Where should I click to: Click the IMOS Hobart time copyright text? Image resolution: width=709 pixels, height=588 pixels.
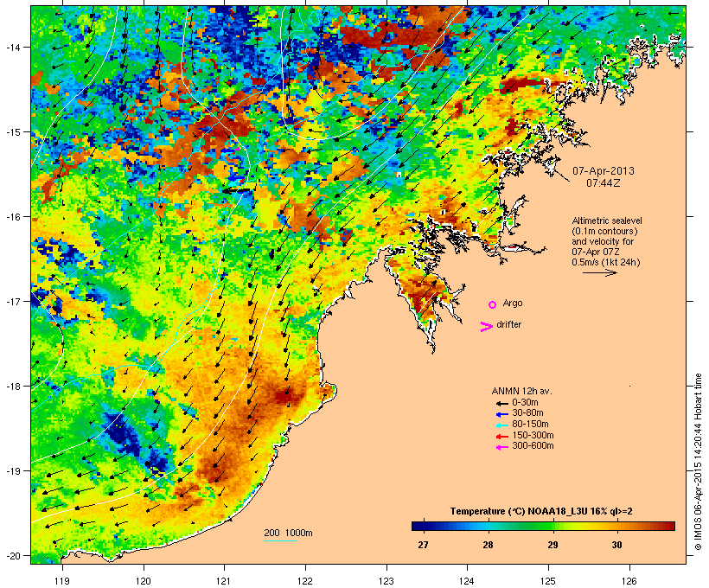(x=698, y=462)
